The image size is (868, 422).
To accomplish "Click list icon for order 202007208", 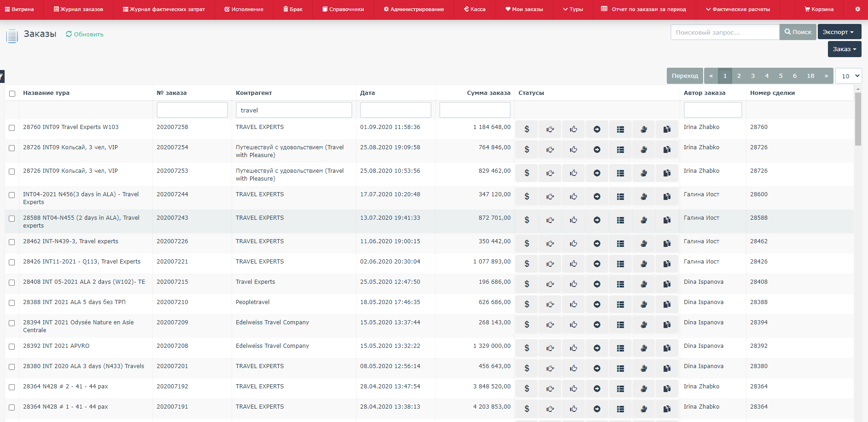I will point(620,348).
